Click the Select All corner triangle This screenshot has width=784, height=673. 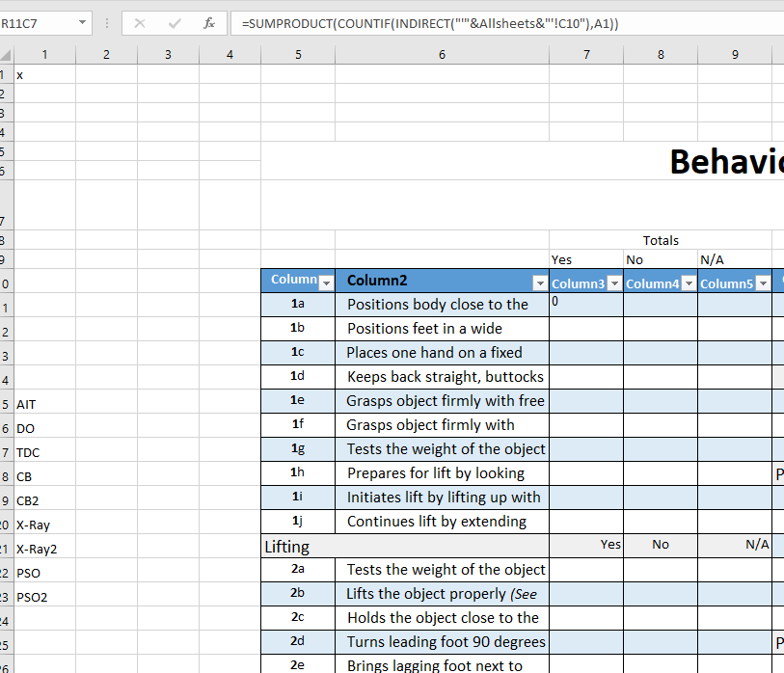point(6,55)
